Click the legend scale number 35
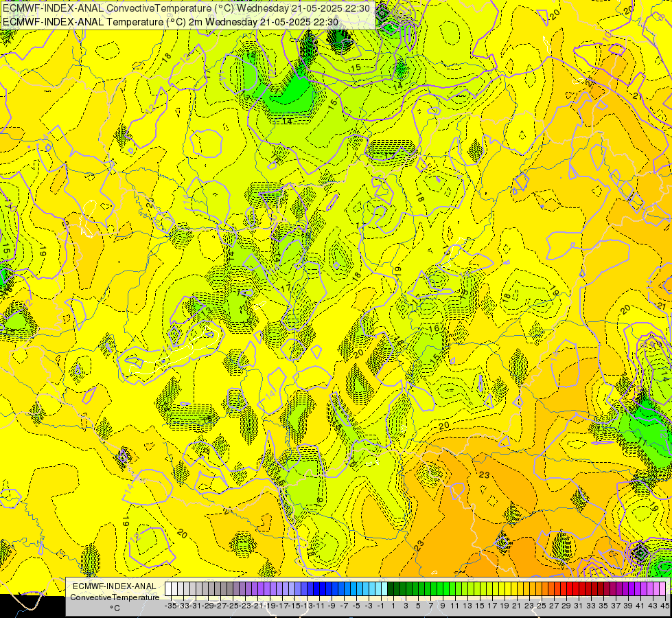 coord(603,606)
